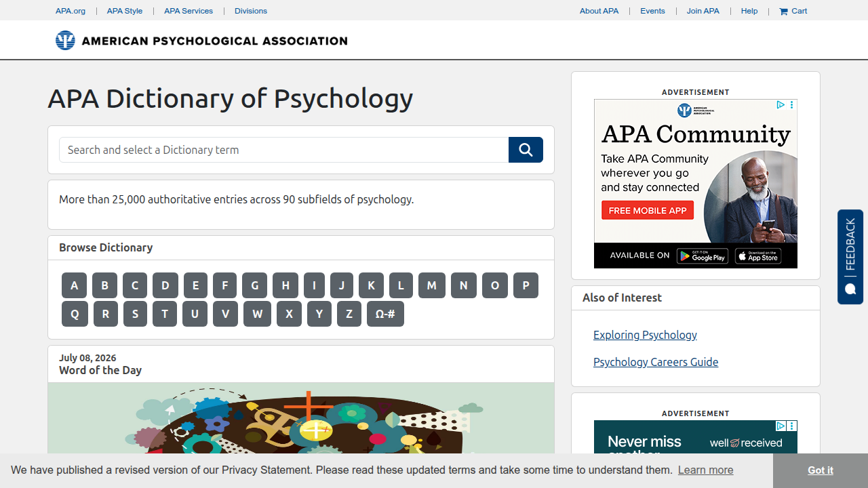Browse dictionary letter V
The image size is (868, 488).
[x=225, y=314]
